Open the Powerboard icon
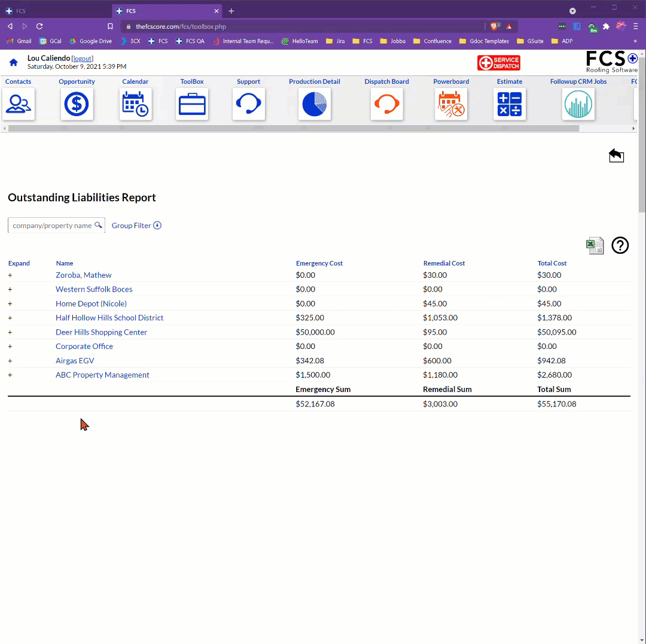 (451, 104)
